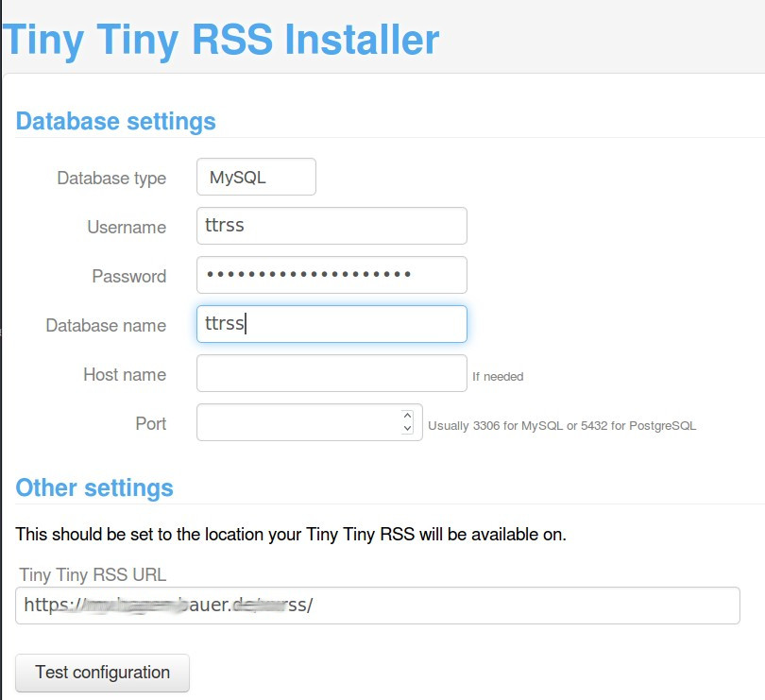765x700 pixels.
Task: Click the Port number input field
Action: (298, 422)
